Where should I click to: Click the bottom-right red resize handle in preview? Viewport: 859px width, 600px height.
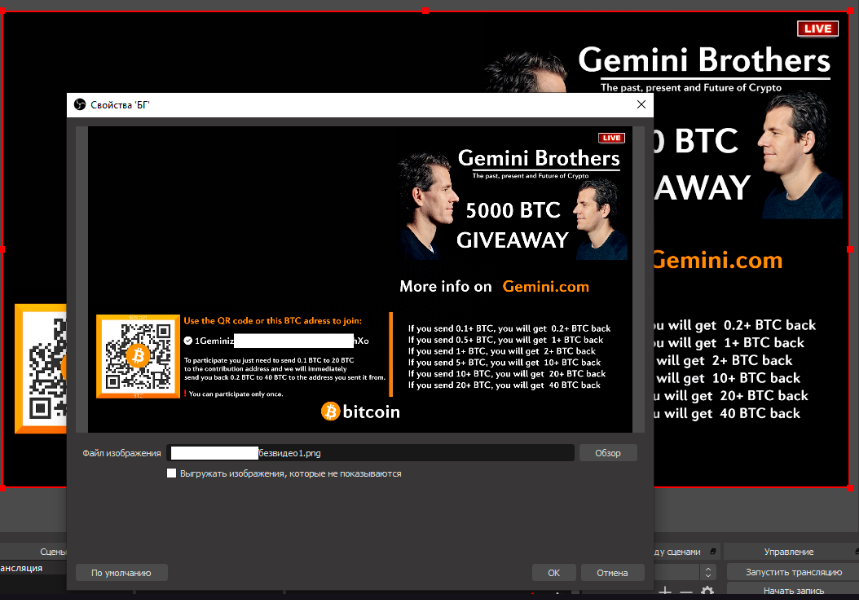850,487
